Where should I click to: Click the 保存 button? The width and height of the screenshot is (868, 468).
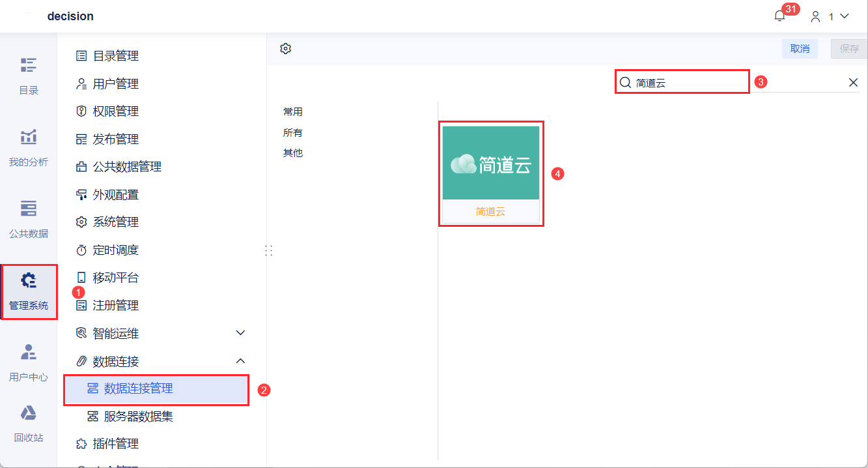pyautogui.click(x=849, y=49)
